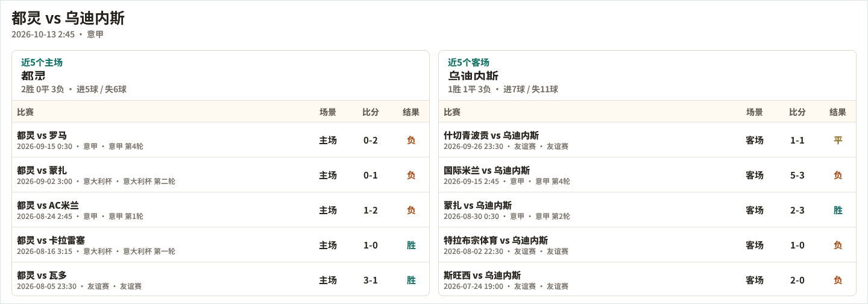868x304 pixels.
Task: Click the 负 result for 斯旺西 match
Action: 838,280
